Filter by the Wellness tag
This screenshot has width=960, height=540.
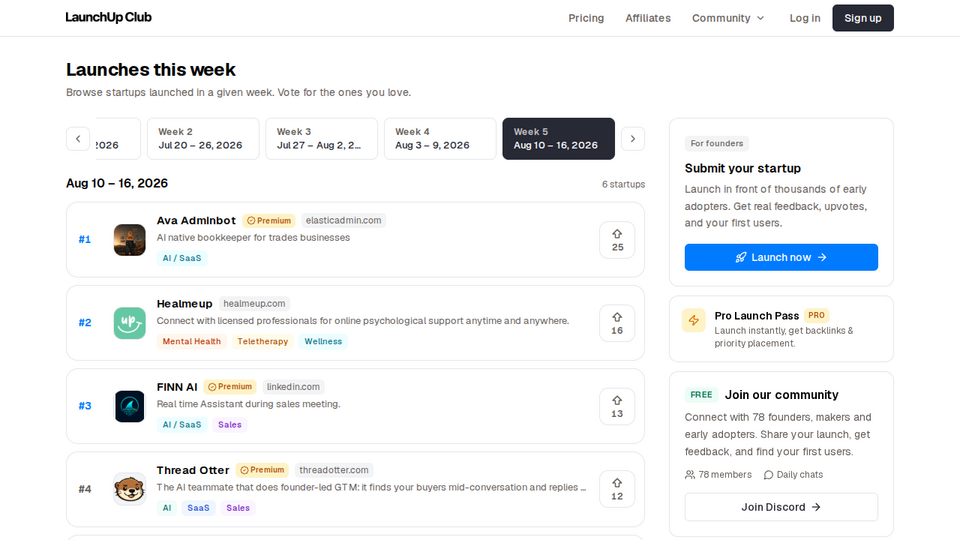click(323, 342)
